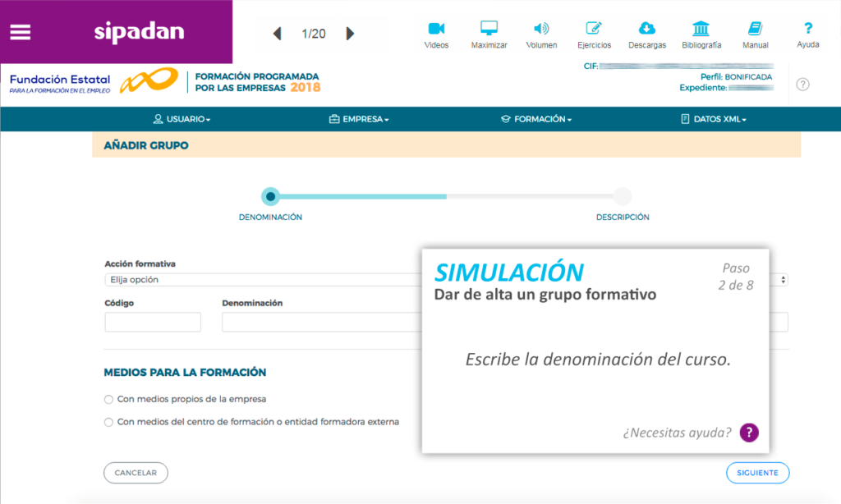Click the CANCELAR button

(136, 473)
